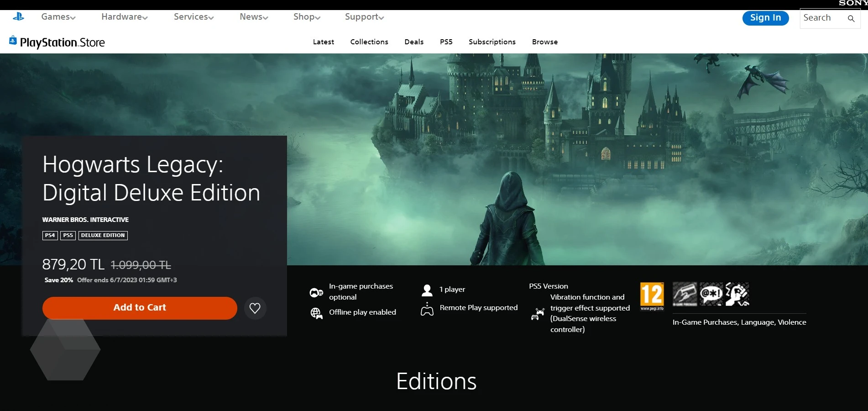The width and height of the screenshot is (868, 411).
Task: Click the 1 player person icon
Action: coord(427,290)
